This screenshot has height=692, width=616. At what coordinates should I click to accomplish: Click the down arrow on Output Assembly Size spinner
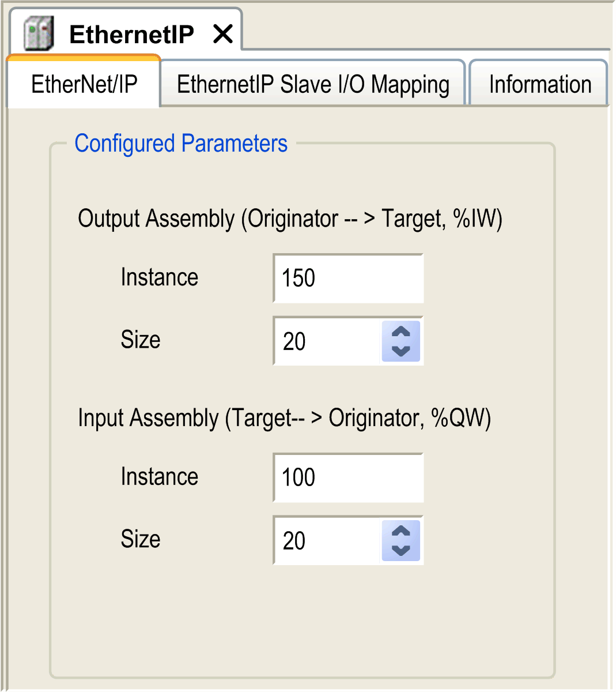coord(400,351)
